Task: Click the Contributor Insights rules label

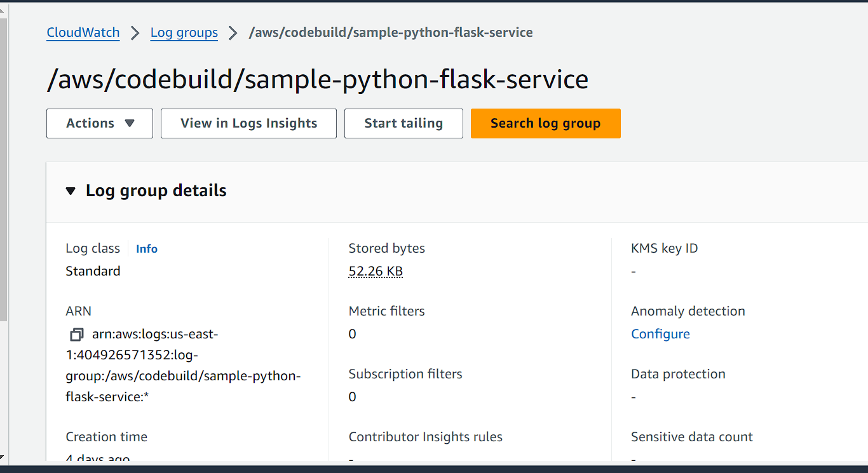Action: (426, 437)
